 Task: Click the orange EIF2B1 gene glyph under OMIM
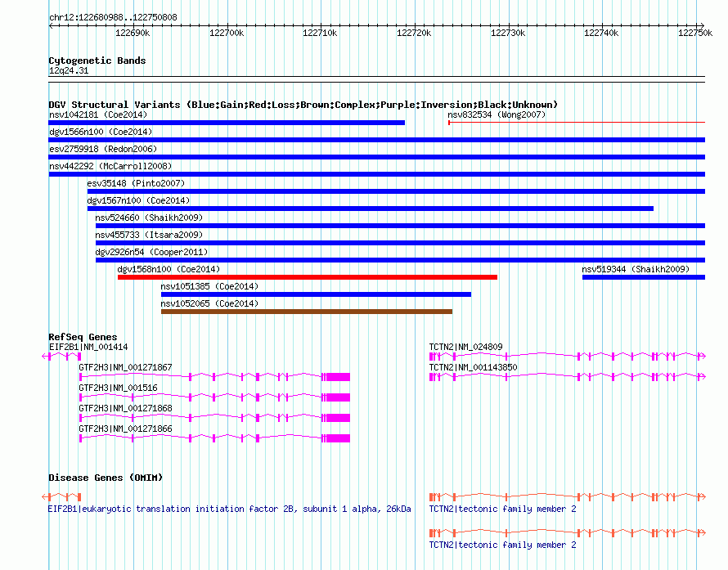(x=61, y=496)
